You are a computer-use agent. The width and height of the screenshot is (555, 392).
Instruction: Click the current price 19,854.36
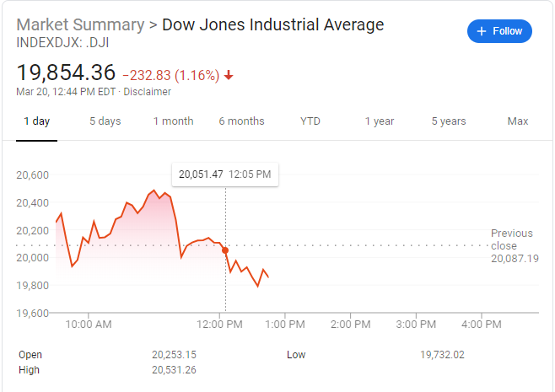[66, 72]
